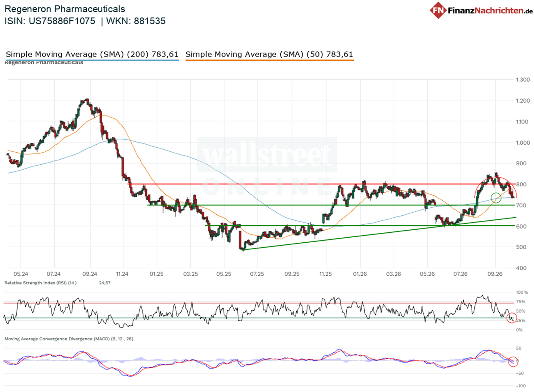The width and height of the screenshot is (534, 392).
Task: Click the 1.200 price axis label
Action: coord(523,101)
